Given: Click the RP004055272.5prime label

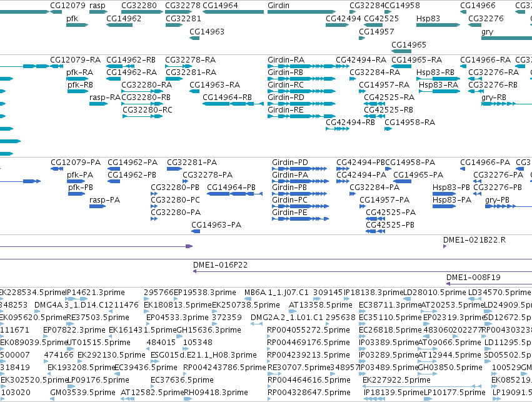Looking at the screenshot, I should 308,329.
